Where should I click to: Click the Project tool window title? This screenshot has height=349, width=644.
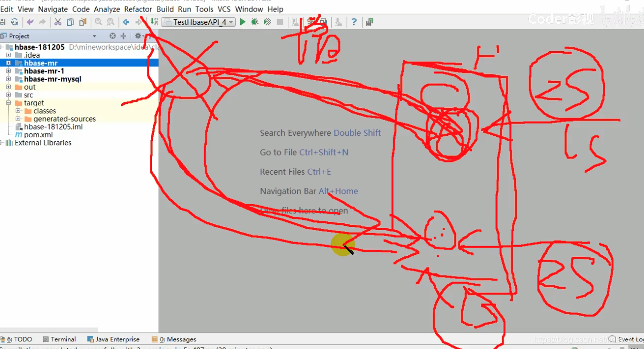19,36
